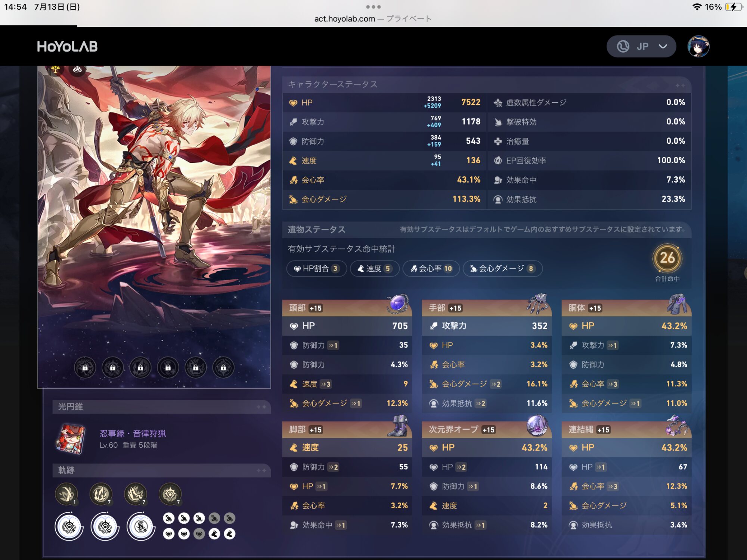Viewport: 747px width, 560px height.
Task: Select the fourth trace skill icon
Action: (x=170, y=494)
